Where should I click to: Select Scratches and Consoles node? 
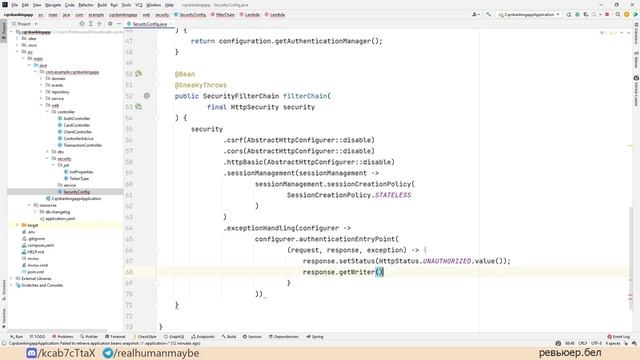coord(39,285)
